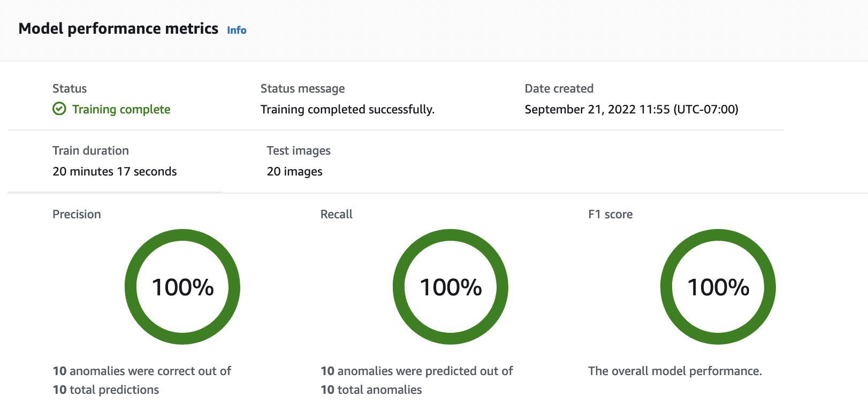Click the Precision 100% donut chart
Screen dimensions: 868x412
pos(182,287)
